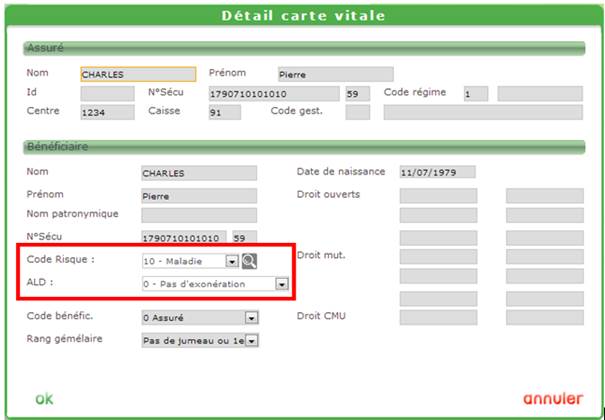This screenshot has width=605, height=420.
Task: Click the Centre field 1234
Action: coord(107,112)
